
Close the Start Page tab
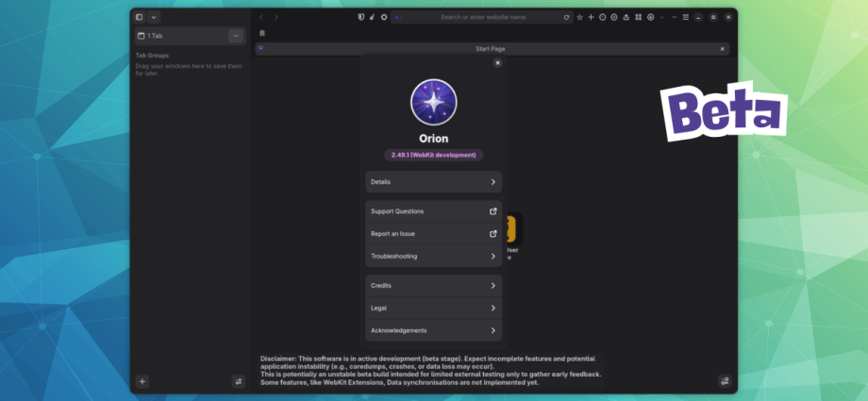click(722, 49)
